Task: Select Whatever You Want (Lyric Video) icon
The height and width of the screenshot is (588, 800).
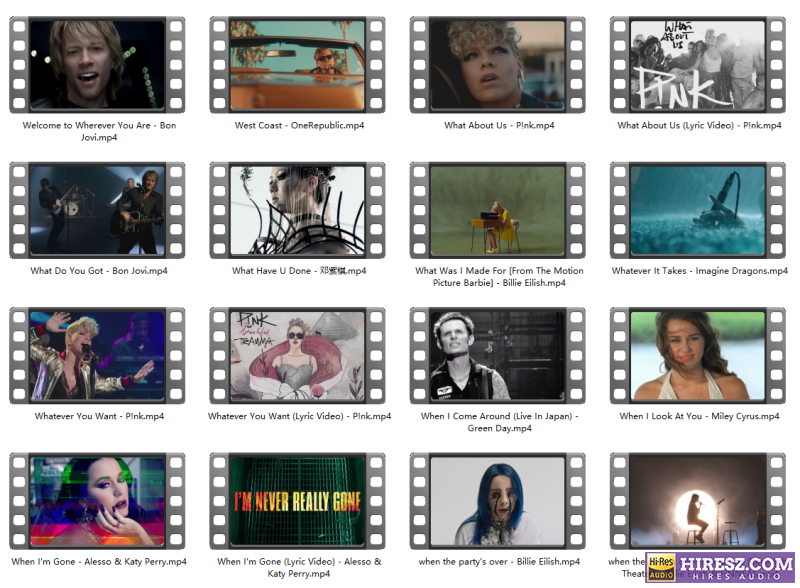Action: 297,355
